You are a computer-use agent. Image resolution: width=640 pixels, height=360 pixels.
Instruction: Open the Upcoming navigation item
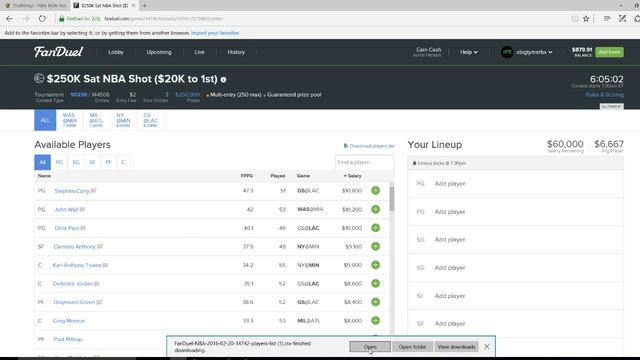click(x=159, y=52)
